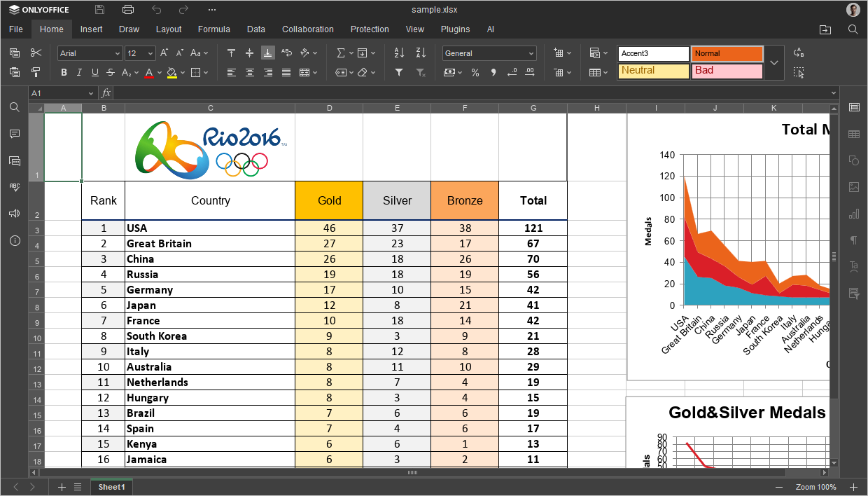Open the Comments panel in left sidebar
Screen dimensions: 868x496
coord(14,134)
